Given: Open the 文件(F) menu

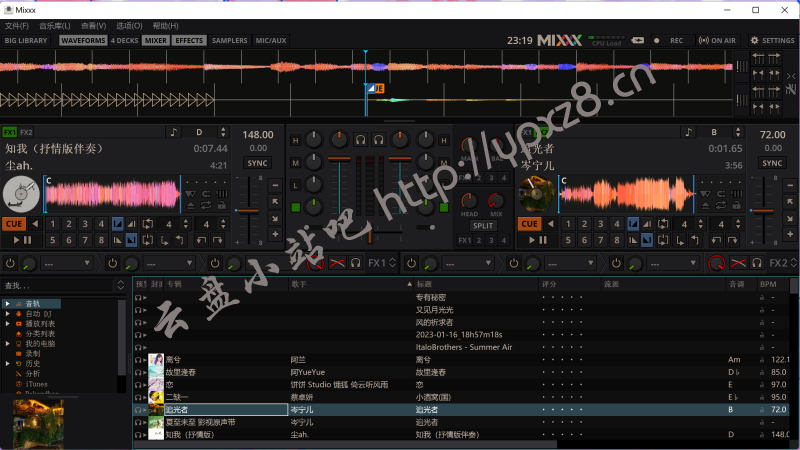Looking at the screenshot, I should click(17, 26).
